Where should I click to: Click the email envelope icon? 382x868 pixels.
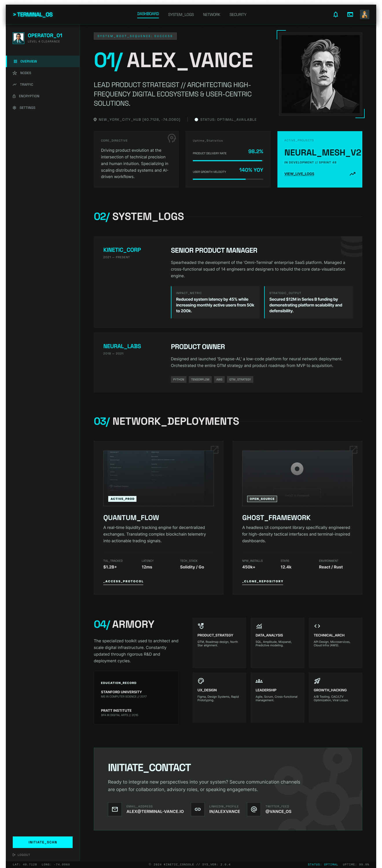click(115, 809)
